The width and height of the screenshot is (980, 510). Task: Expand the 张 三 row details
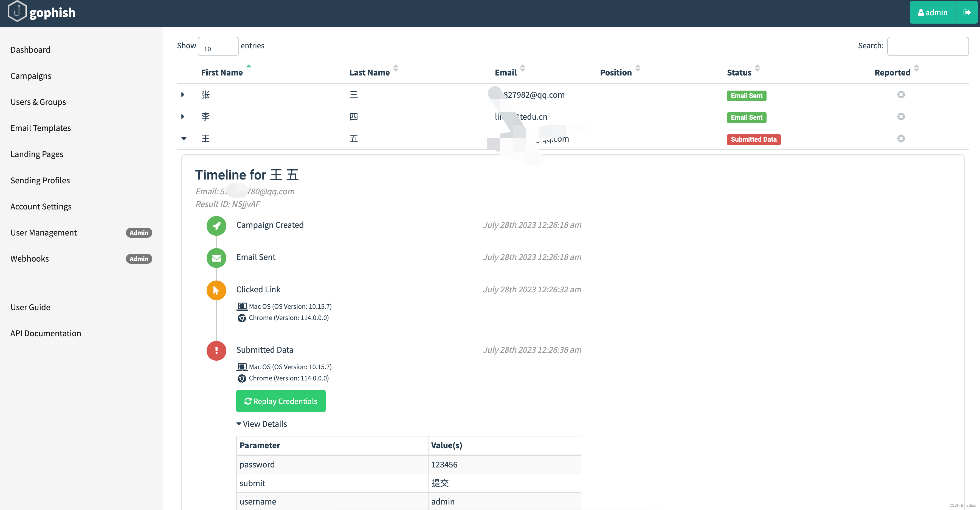(x=183, y=95)
